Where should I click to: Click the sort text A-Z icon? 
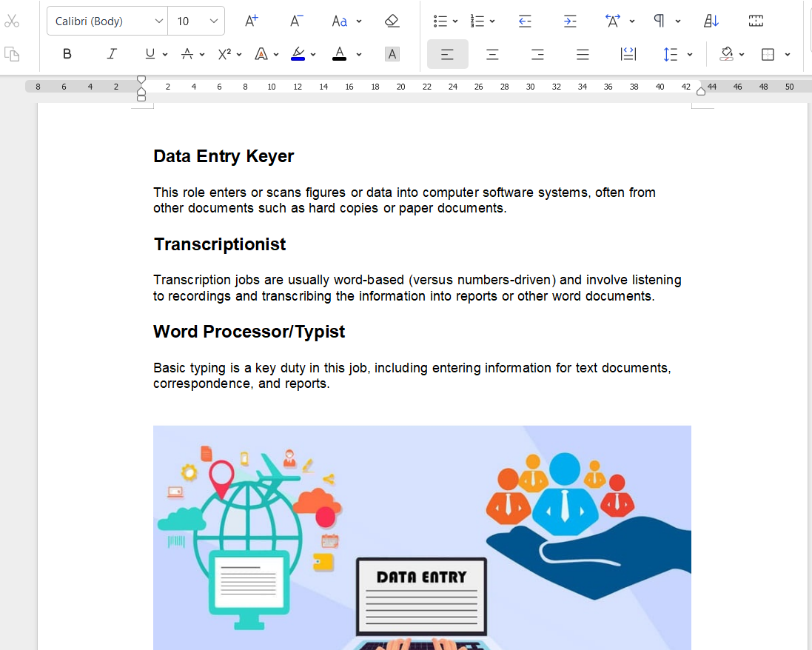tap(711, 21)
